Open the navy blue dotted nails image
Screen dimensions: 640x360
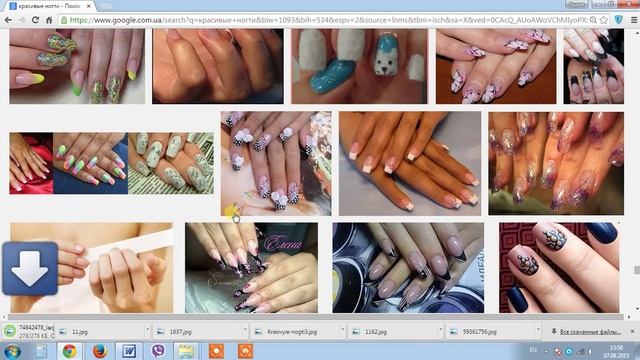tap(559, 268)
